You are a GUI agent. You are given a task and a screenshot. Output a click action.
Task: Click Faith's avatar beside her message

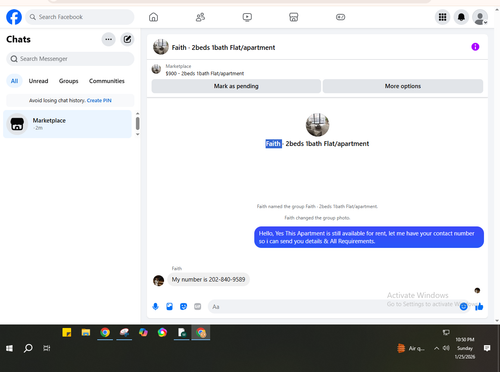[158, 280]
